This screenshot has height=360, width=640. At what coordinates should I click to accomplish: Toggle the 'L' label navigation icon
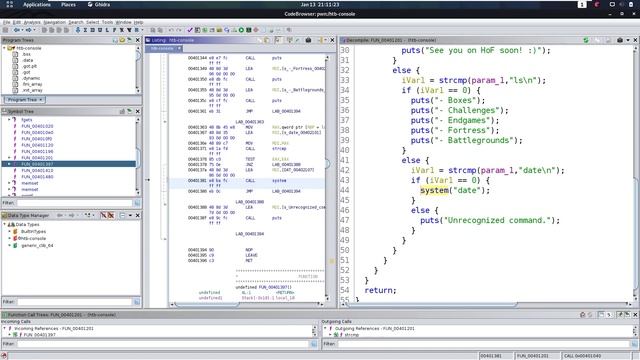coord(107,30)
